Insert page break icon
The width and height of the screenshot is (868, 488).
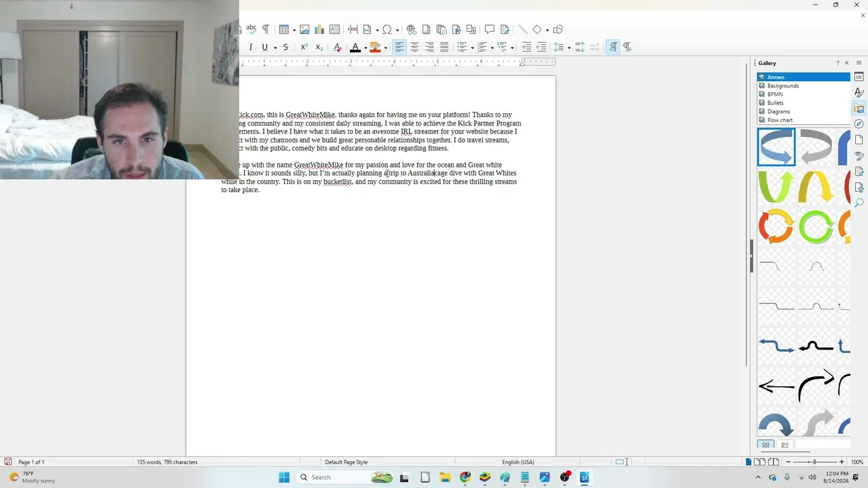[353, 29]
